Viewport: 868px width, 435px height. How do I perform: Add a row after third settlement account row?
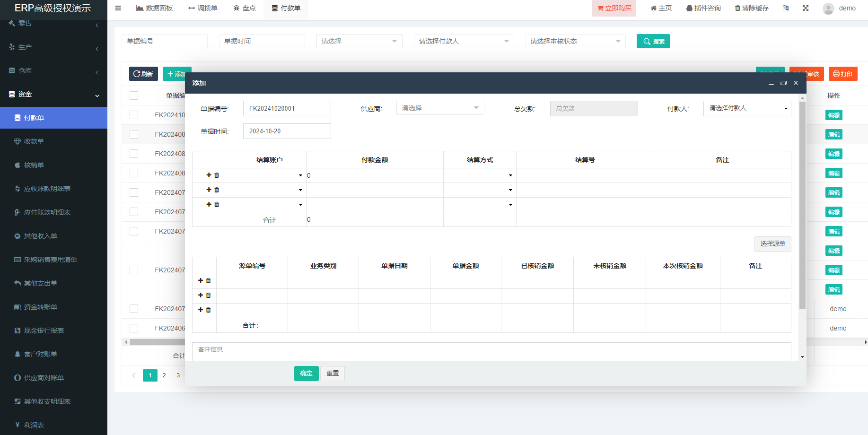click(x=209, y=204)
